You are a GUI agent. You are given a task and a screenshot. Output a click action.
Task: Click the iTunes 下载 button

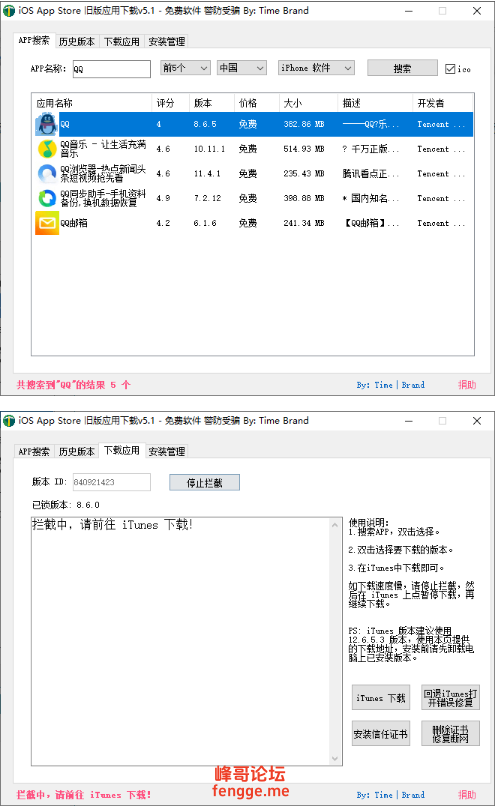pos(381,698)
